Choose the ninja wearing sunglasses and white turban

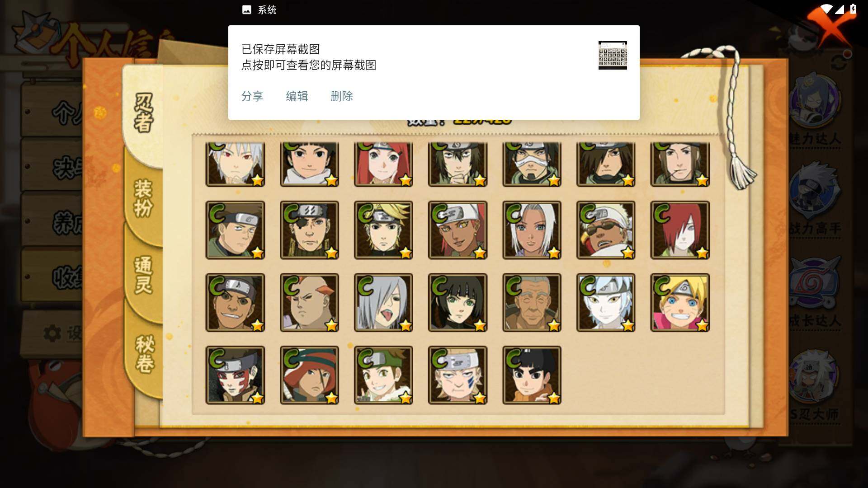tap(606, 230)
